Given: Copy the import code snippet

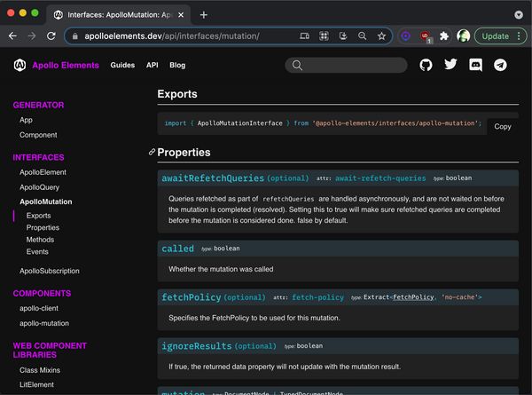Looking at the screenshot, I should coord(502,126).
